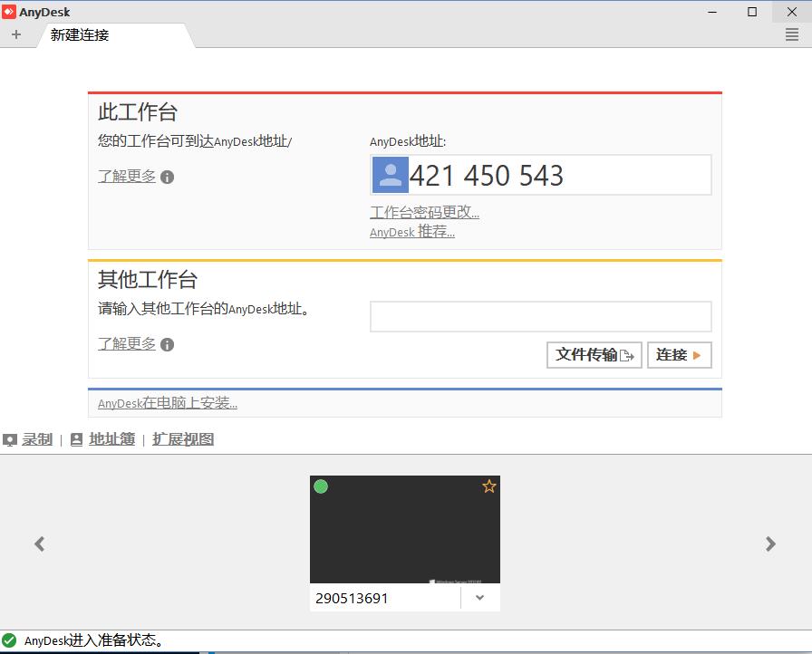
Task: Show previous recent sessions with left arrow
Action: 39,543
